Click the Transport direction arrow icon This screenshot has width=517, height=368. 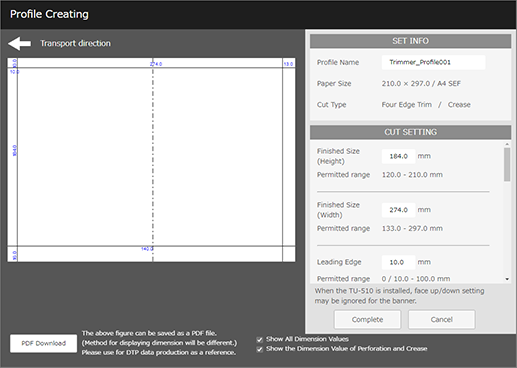[x=20, y=44]
